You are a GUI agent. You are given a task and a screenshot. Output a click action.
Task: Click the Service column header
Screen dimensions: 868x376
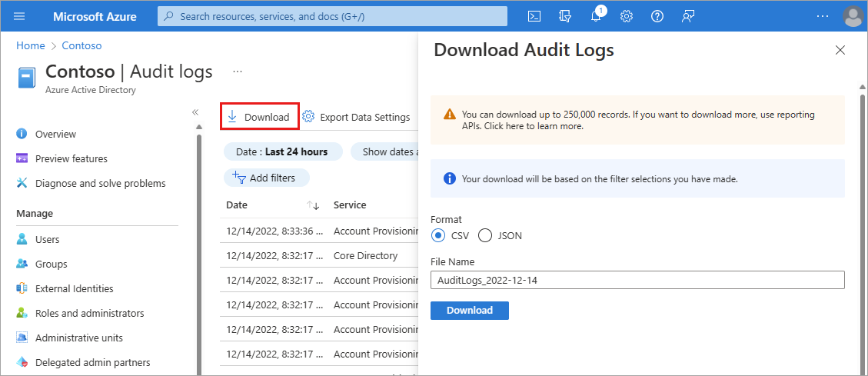(350, 205)
